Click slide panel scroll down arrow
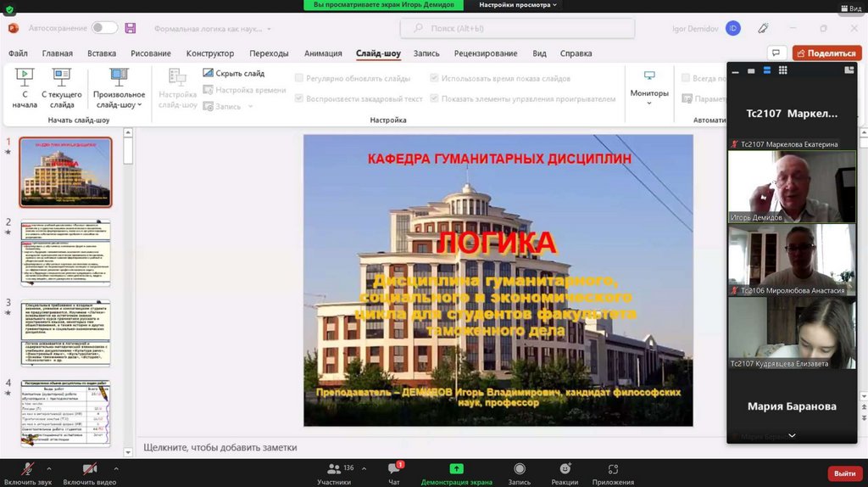868x487 pixels. click(128, 452)
